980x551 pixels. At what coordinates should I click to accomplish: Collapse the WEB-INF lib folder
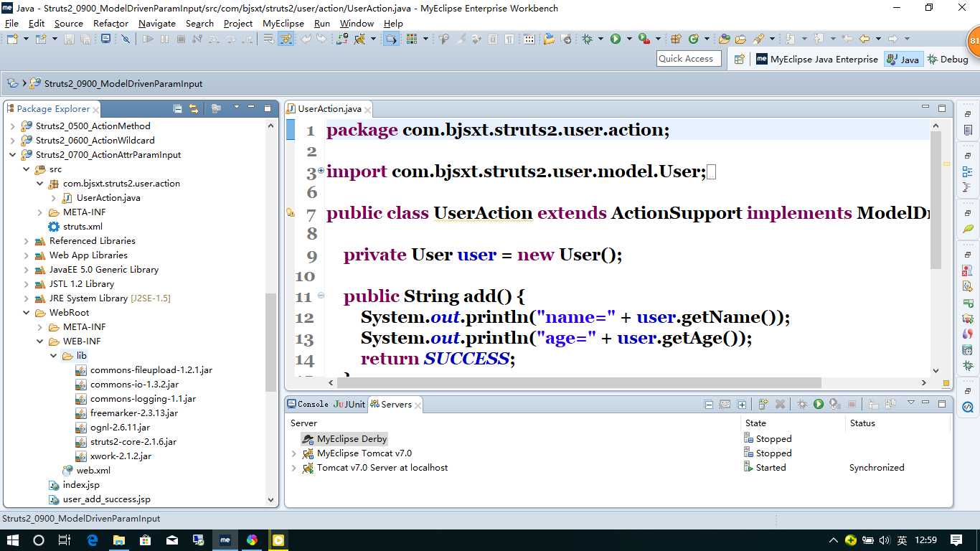[52, 355]
